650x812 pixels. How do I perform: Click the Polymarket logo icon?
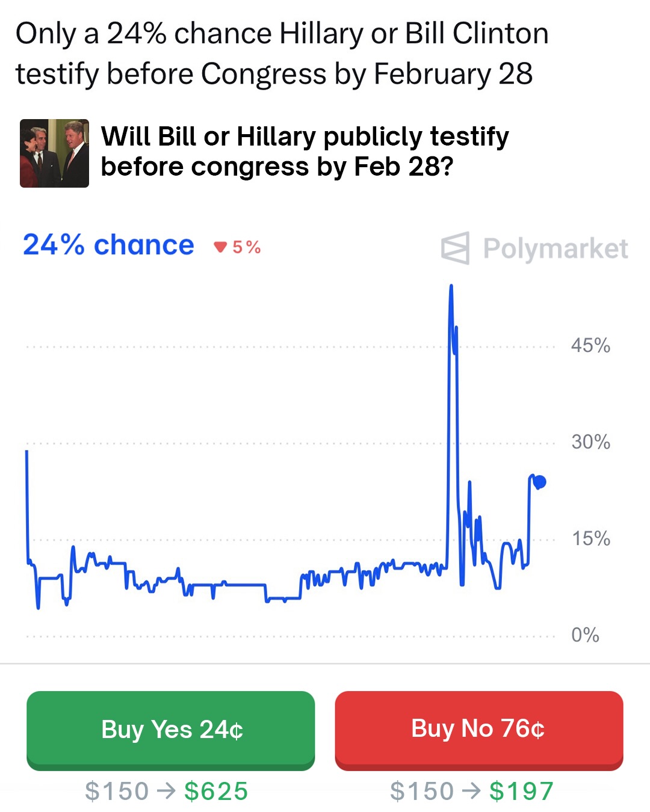tap(455, 248)
